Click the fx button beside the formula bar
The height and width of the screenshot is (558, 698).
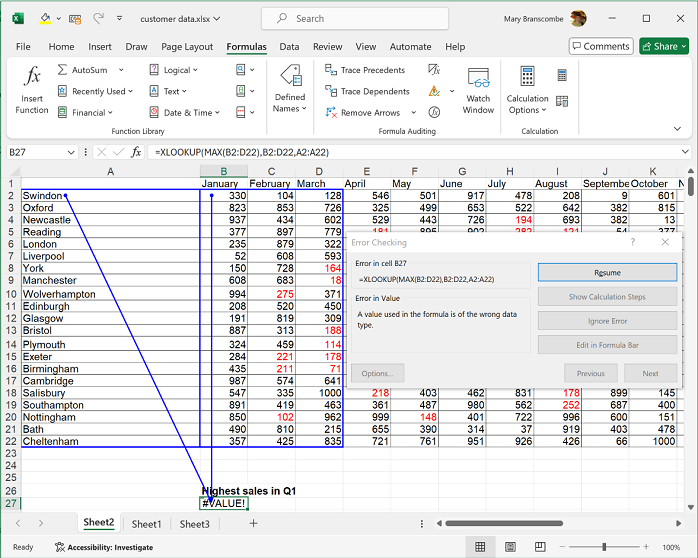coord(136,152)
